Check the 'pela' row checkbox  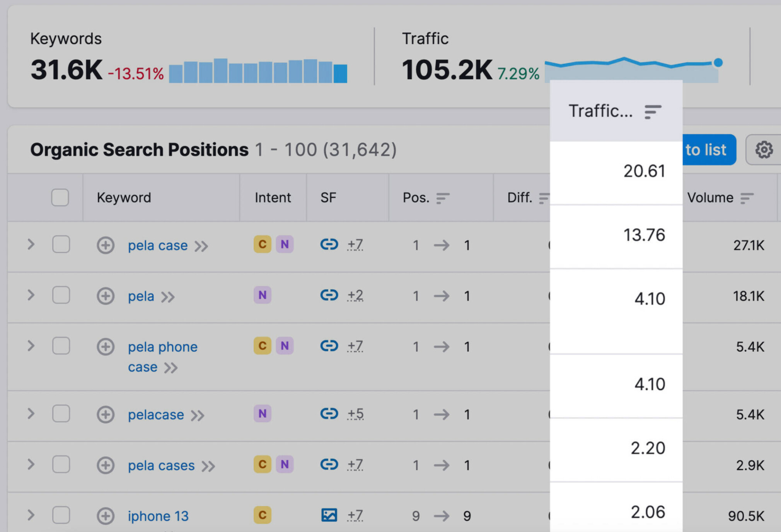[61, 295]
